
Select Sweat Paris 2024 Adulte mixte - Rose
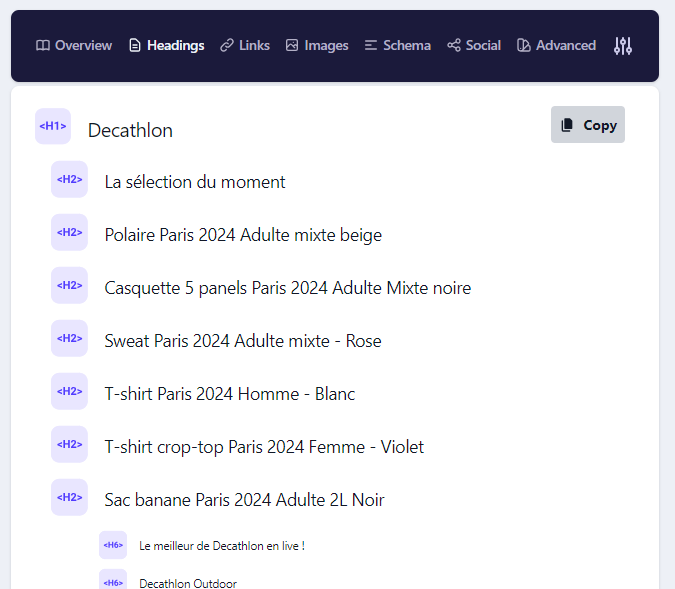click(243, 341)
